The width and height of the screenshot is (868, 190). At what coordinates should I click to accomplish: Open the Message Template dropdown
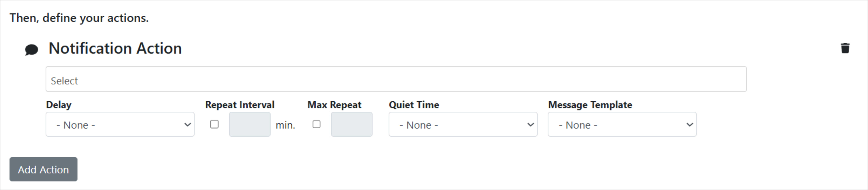coord(622,125)
